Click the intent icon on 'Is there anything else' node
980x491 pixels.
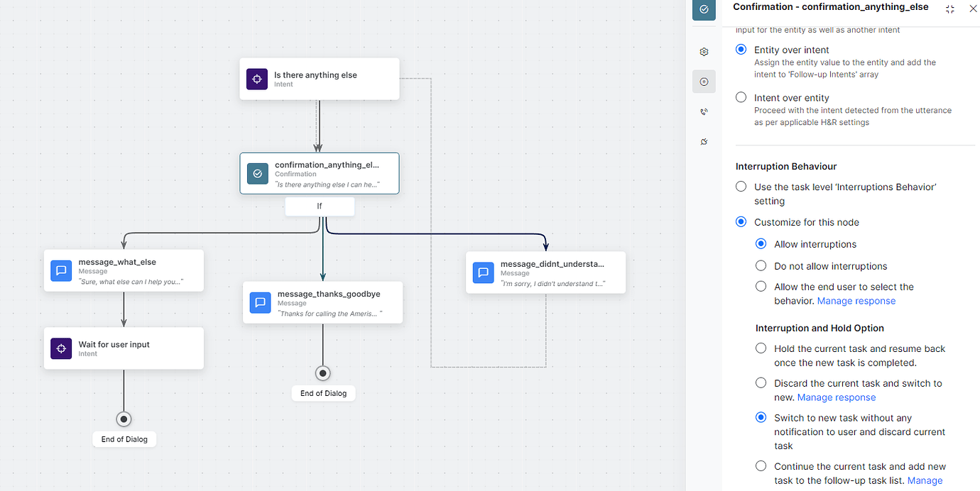pyautogui.click(x=256, y=79)
